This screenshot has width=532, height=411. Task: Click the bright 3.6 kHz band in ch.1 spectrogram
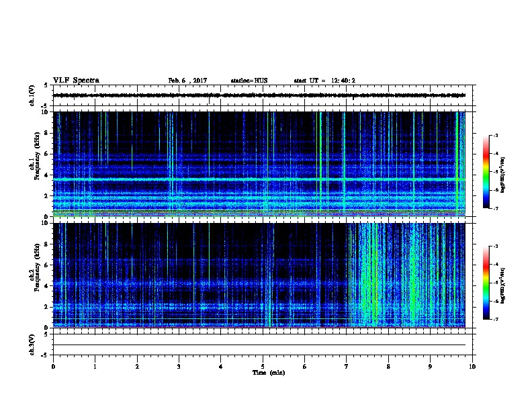(259, 179)
